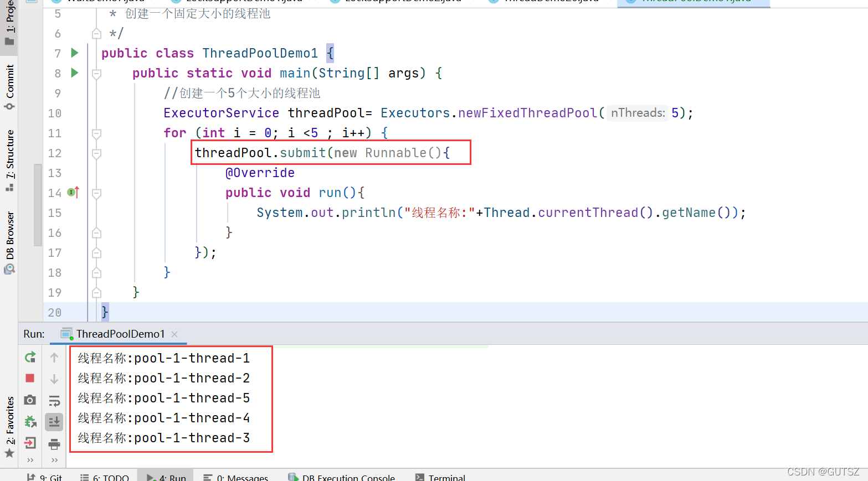Viewport: 868px width, 481px height.
Task: Click the camera icon to dump threads
Action: (30, 400)
